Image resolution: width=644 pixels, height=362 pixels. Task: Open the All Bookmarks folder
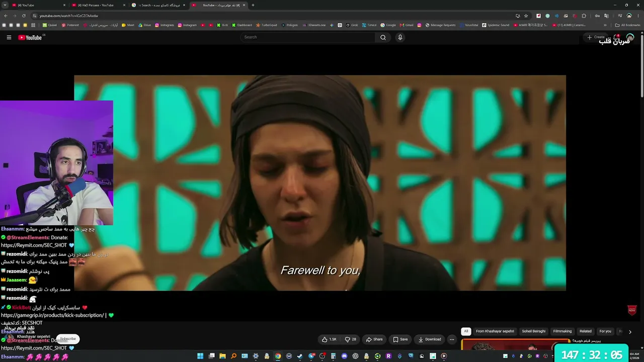tap(628, 25)
